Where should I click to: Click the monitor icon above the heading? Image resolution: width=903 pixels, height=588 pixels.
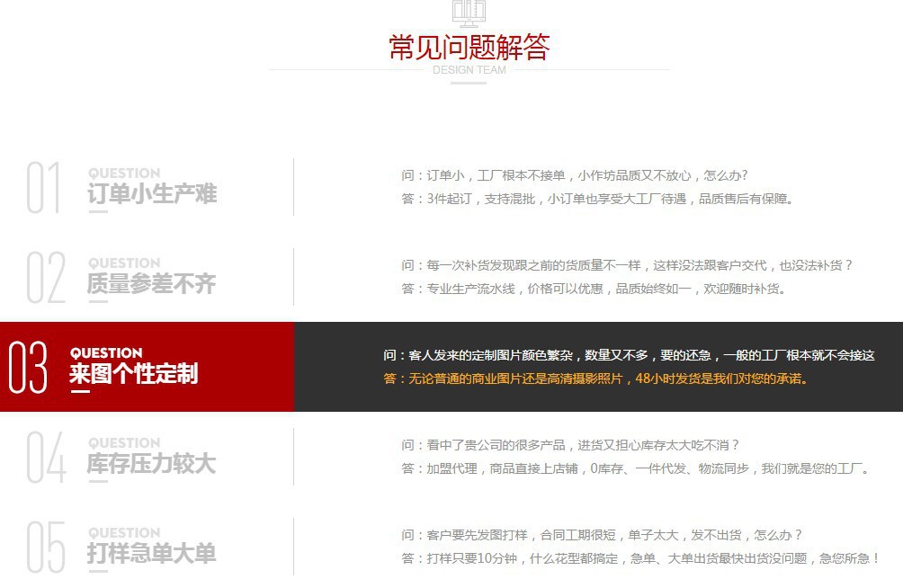[469, 13]
